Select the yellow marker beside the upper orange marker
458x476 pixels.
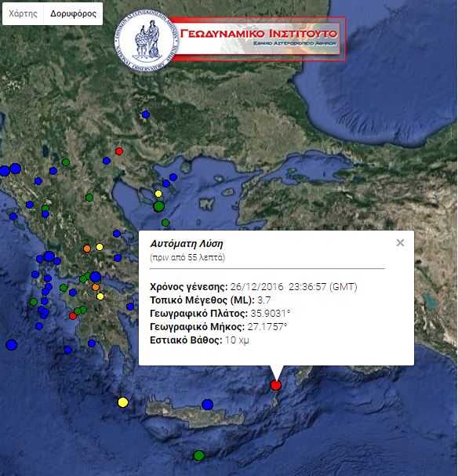pos(100,247)
